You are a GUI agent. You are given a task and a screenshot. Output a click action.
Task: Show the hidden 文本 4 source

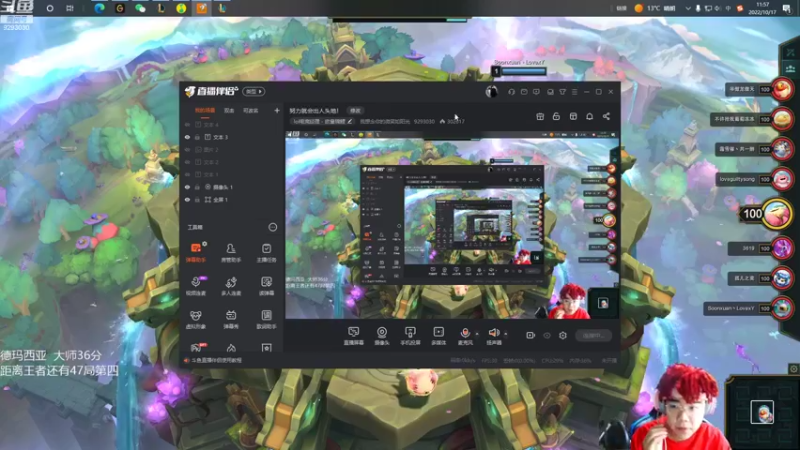187,124
